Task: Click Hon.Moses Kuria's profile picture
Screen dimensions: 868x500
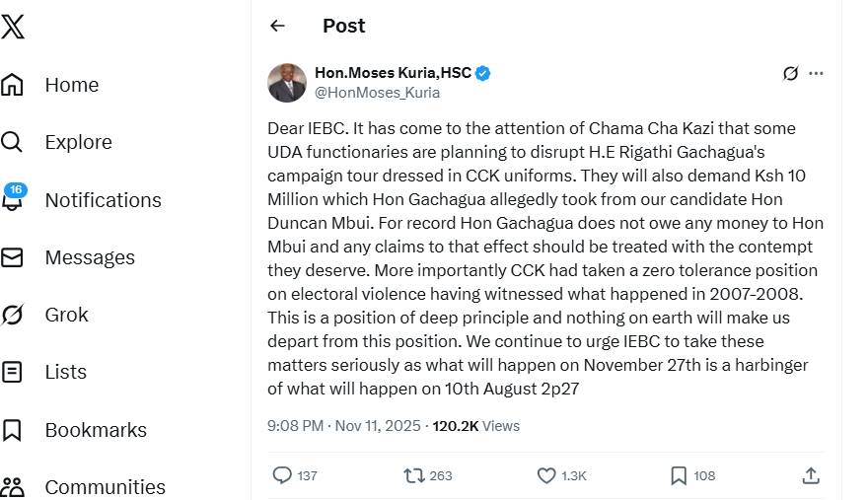Action: [287, 83]
